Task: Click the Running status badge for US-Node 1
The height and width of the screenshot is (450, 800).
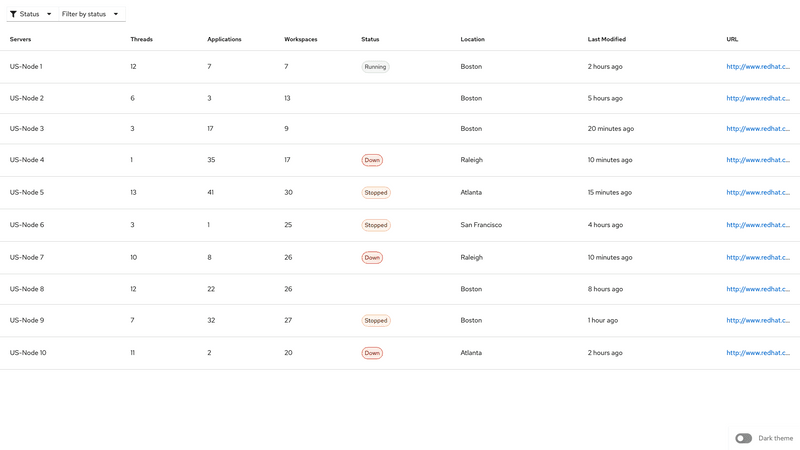Action: (x=375, y=67)
